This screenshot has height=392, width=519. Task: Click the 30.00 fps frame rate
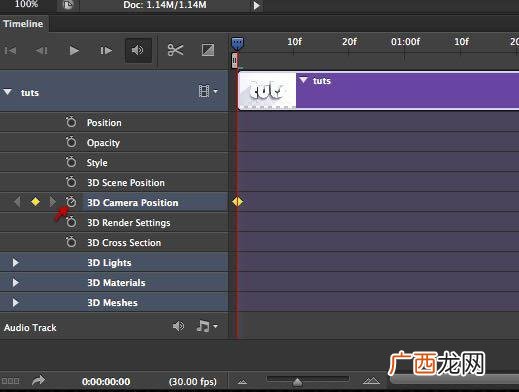pos(193,381)
